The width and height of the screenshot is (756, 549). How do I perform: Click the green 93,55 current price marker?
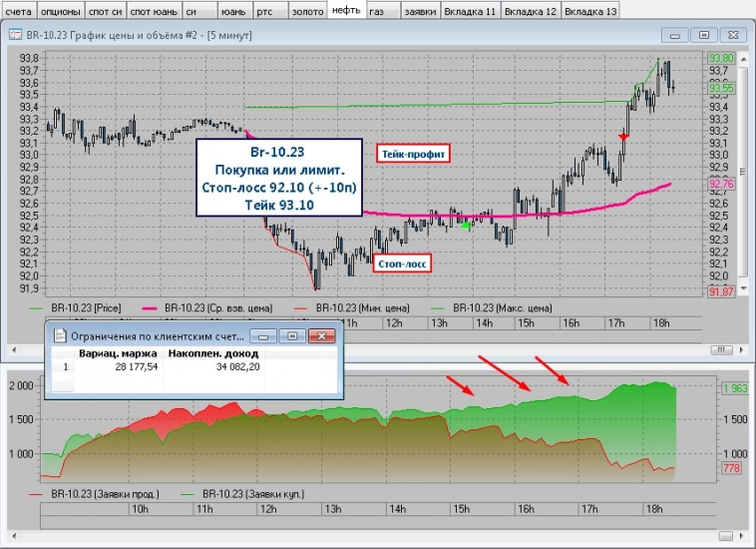721,88
